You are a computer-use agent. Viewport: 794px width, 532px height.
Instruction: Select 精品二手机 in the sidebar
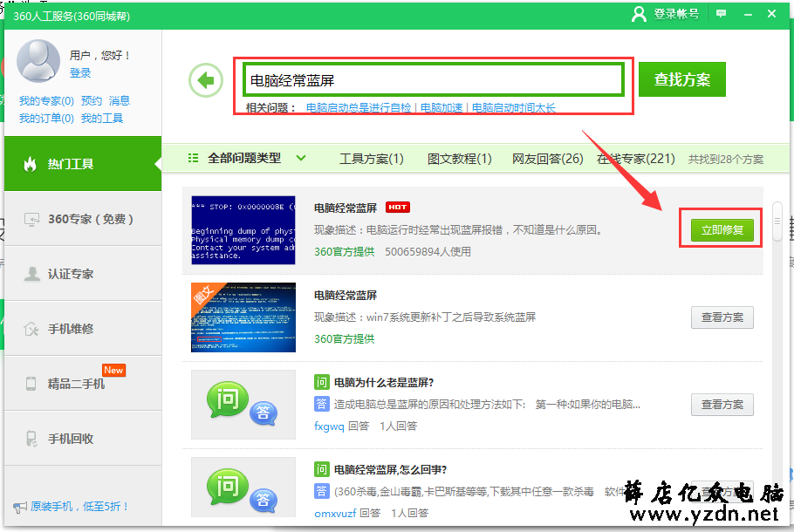click(x=83, y=384)
